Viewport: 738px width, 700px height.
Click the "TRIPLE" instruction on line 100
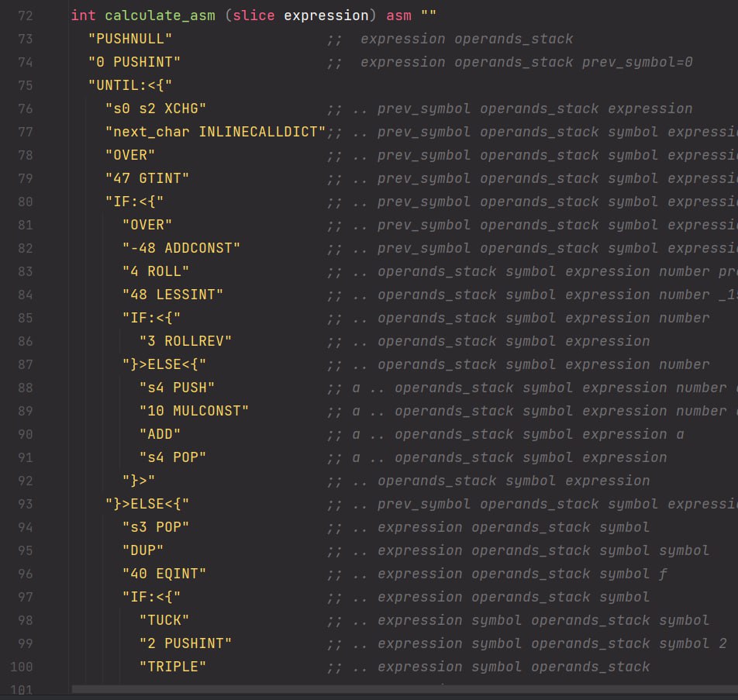pos(173,667)
